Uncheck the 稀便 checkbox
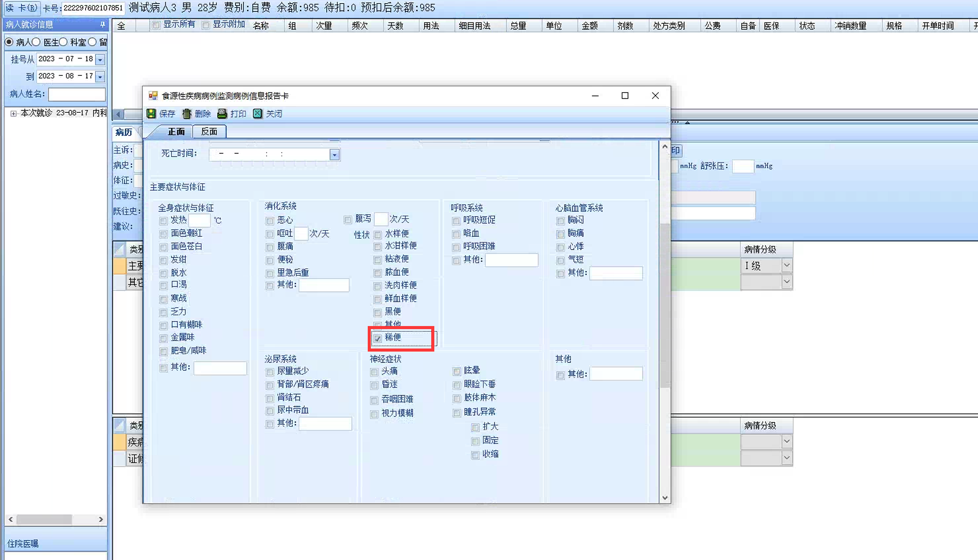 [378, 338]
